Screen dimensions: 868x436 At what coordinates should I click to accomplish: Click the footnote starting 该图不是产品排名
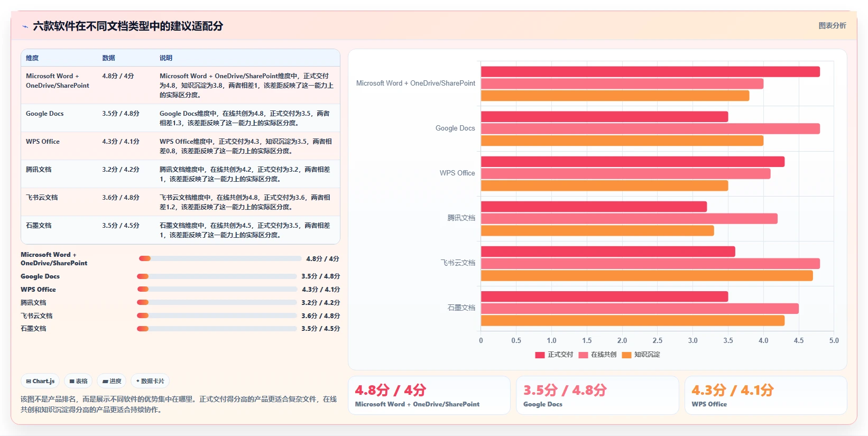[179, 404]
